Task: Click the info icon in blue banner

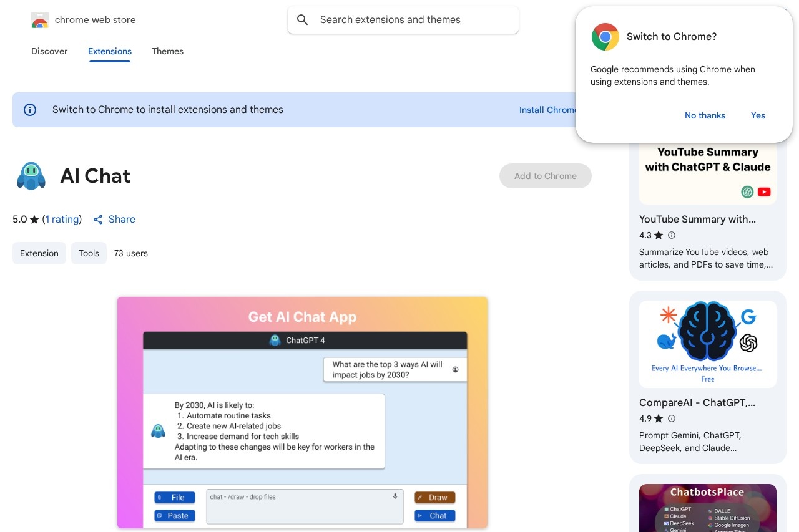Action: point(30,110)
